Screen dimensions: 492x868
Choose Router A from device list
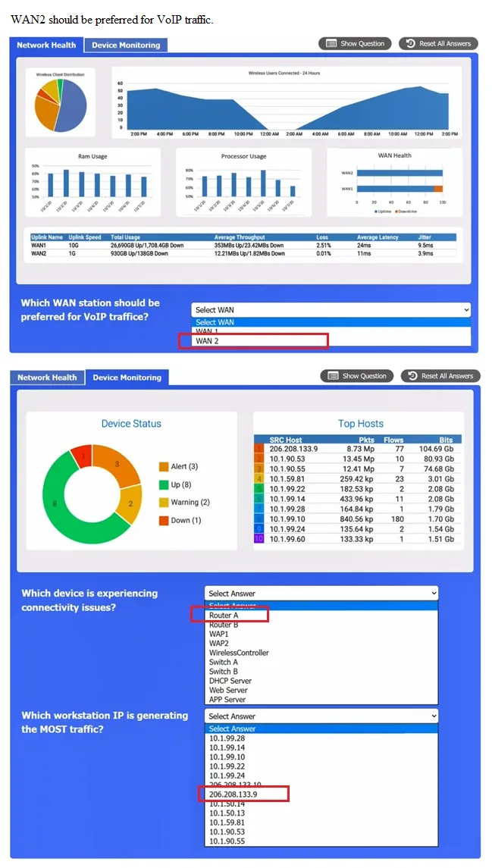321,615
